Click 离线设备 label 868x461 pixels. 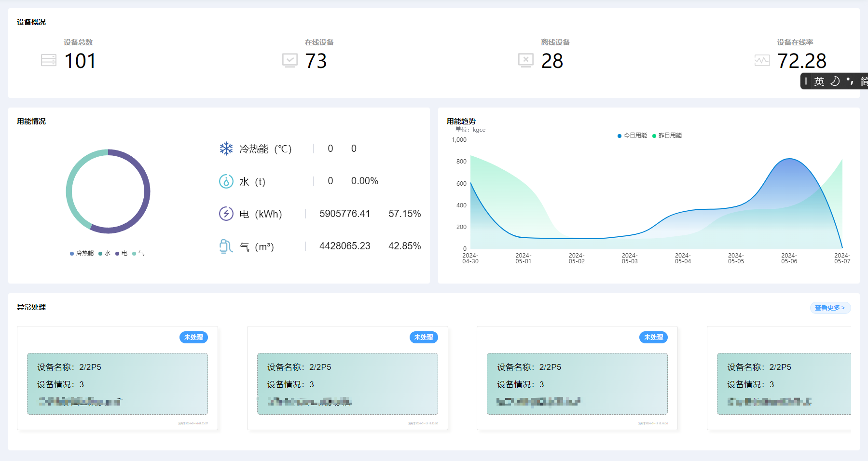tap(555, 42)
